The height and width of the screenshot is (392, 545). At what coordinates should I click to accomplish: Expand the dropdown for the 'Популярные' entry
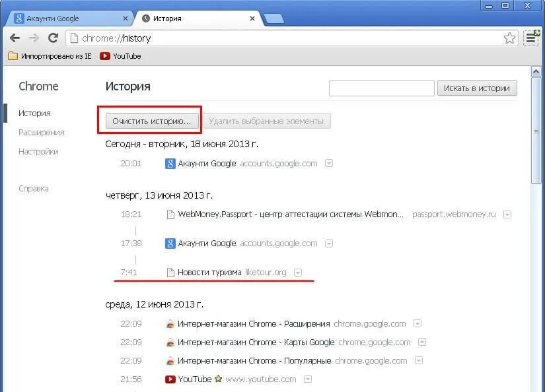coord(419,360)
